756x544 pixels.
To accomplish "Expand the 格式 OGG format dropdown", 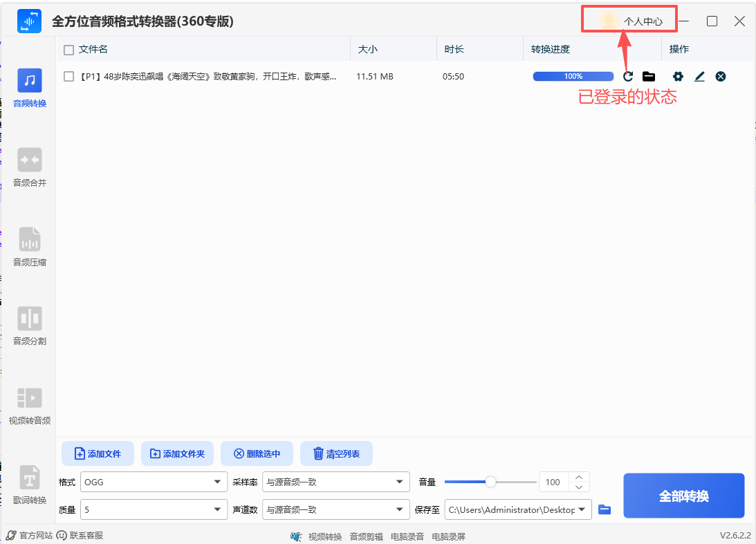I will click(x=154, y=482).
